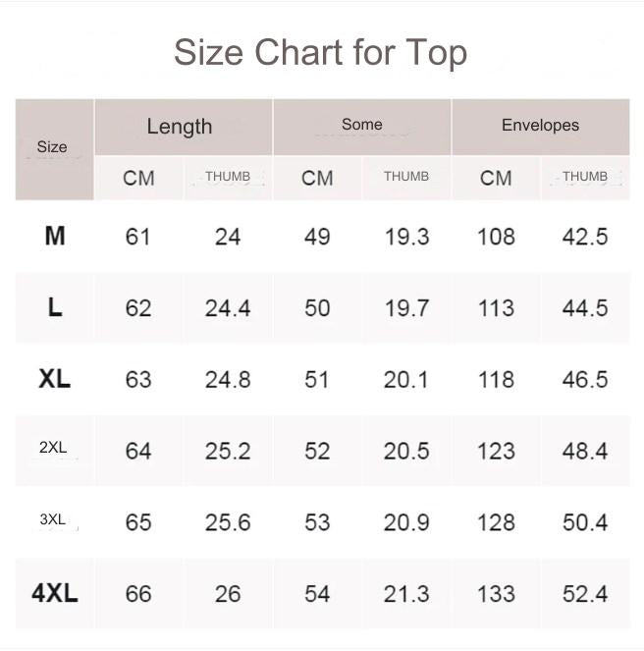Click the XL size row label
The height and width of the screenshot is (651, 644).
tap(55, 379)
